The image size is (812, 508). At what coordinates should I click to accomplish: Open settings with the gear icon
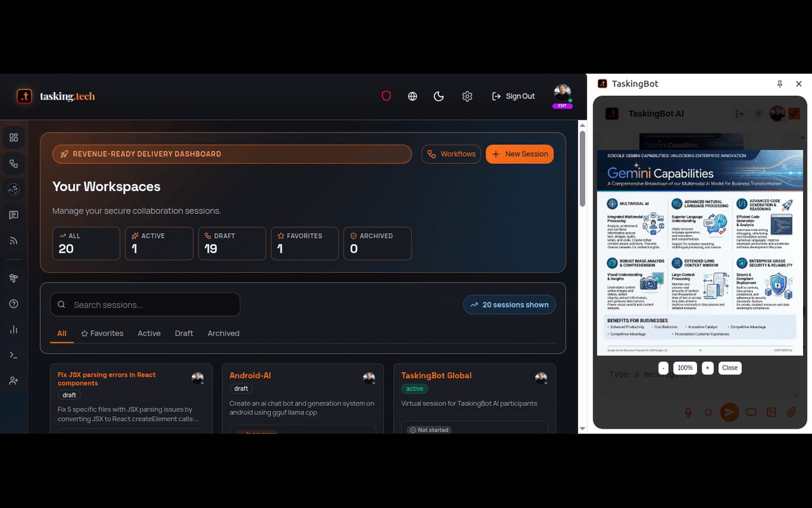click(468, 96)
